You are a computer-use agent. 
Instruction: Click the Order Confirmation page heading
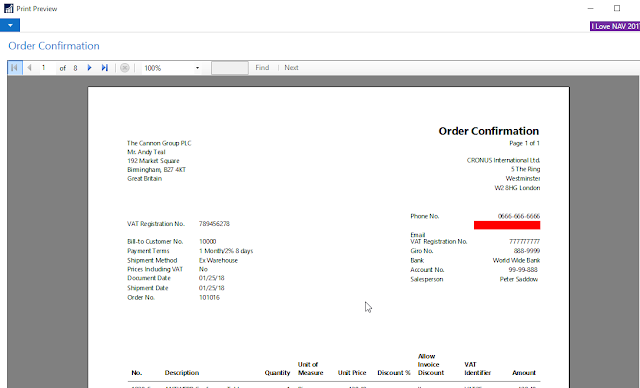click(x=54, y=46)
